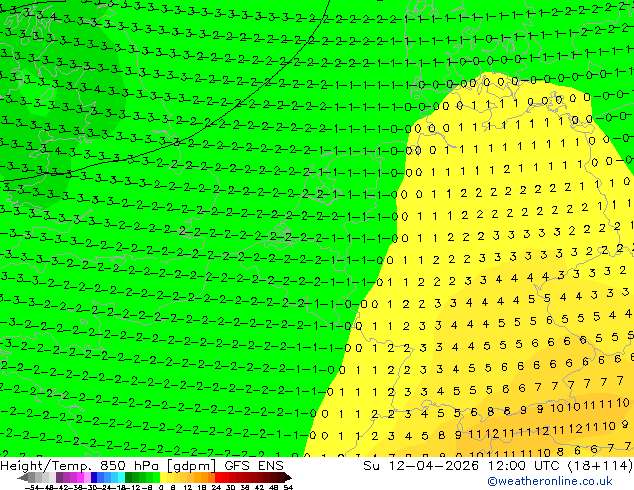
Task: Select the "850 hPa" level label
Action: [131, 466]
